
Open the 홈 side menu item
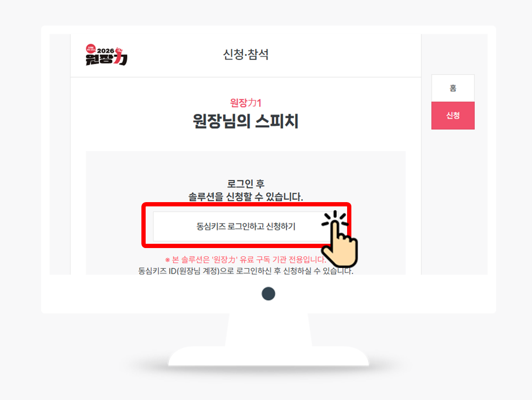(x=453, y=89)
